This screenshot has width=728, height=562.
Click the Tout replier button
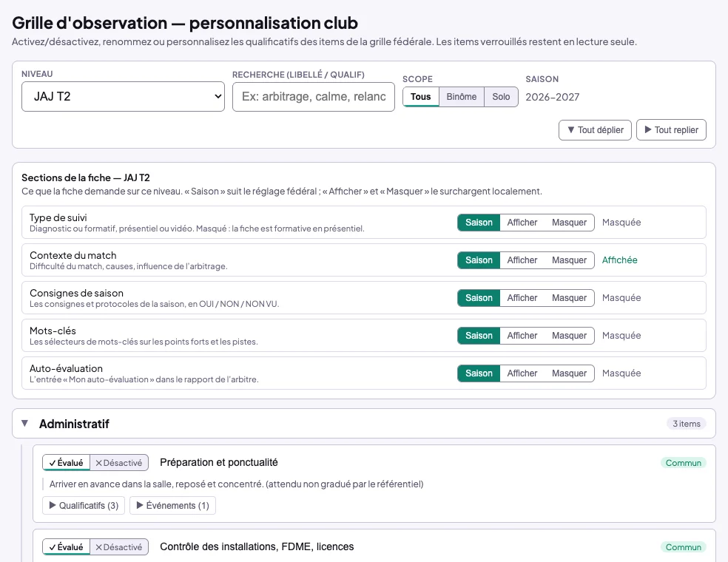[x=671, y=130]
